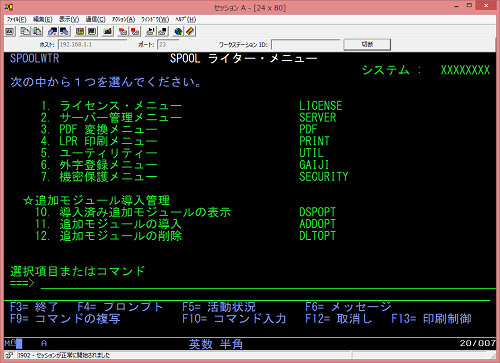Click the Print Screen toolbar icon
Viewport: 500px width, 363px height.
pyautogui.click(x=10, y=31)
